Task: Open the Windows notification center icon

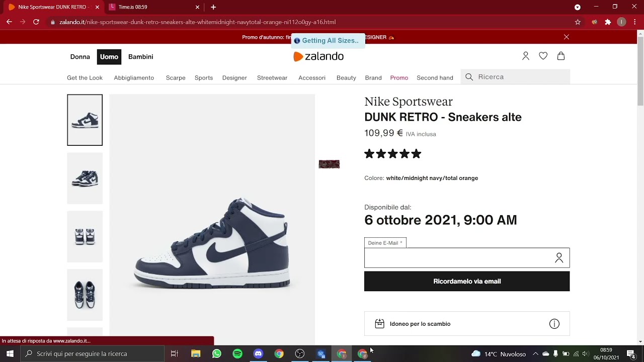Action: coord(631,354)
